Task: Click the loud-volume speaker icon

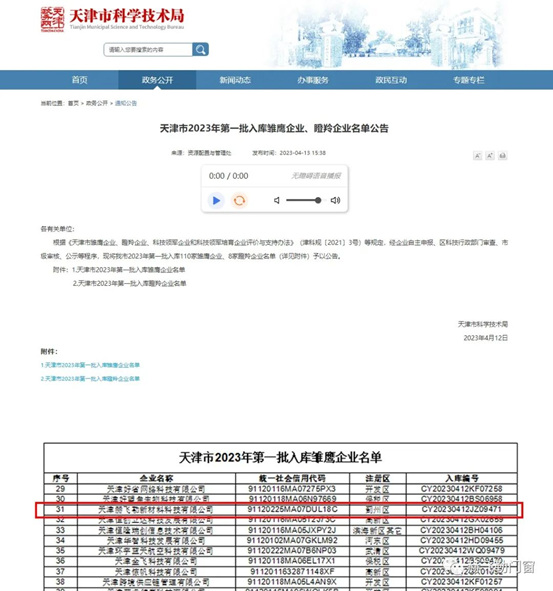Action: (x=335, y=200)
